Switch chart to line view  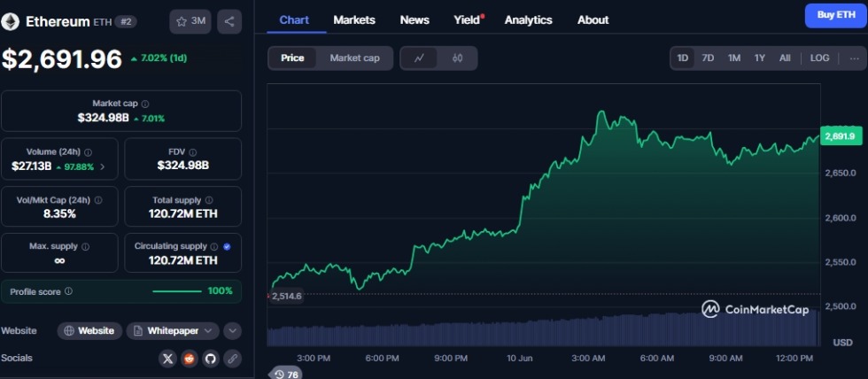[420, 58]
